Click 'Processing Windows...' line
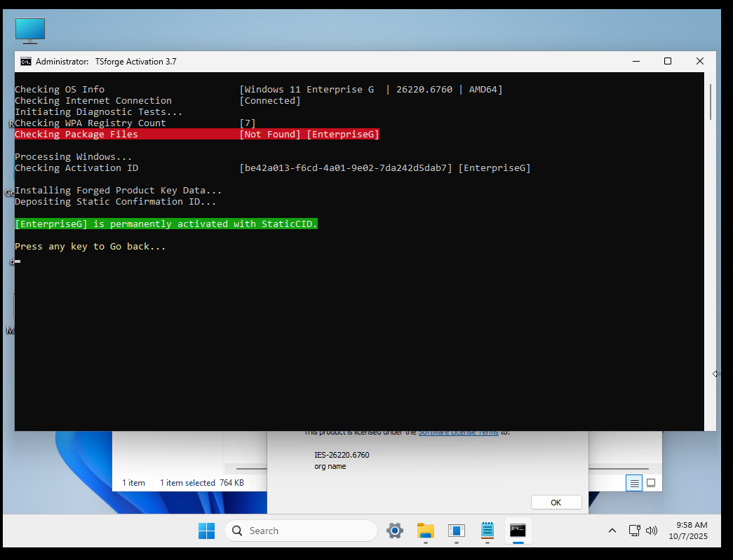This screenshot has width=733, height=560. tap(74, 157)
